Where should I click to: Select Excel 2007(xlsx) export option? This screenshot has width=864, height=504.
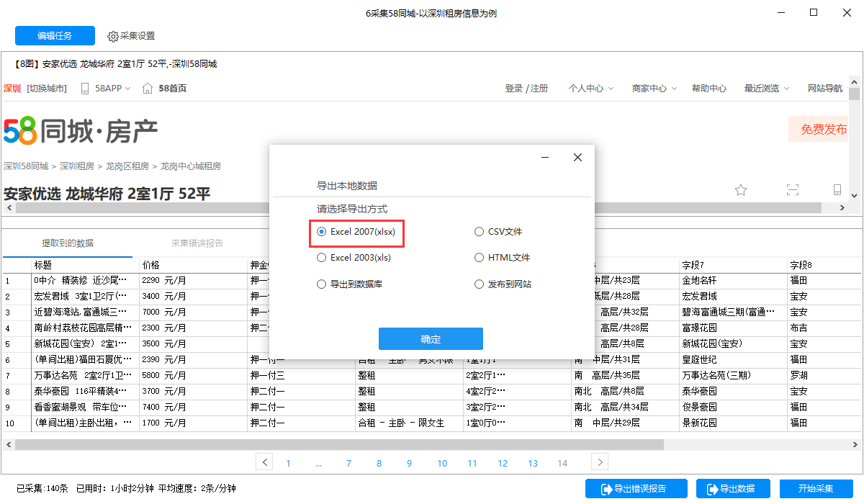(x=356, y=232)
